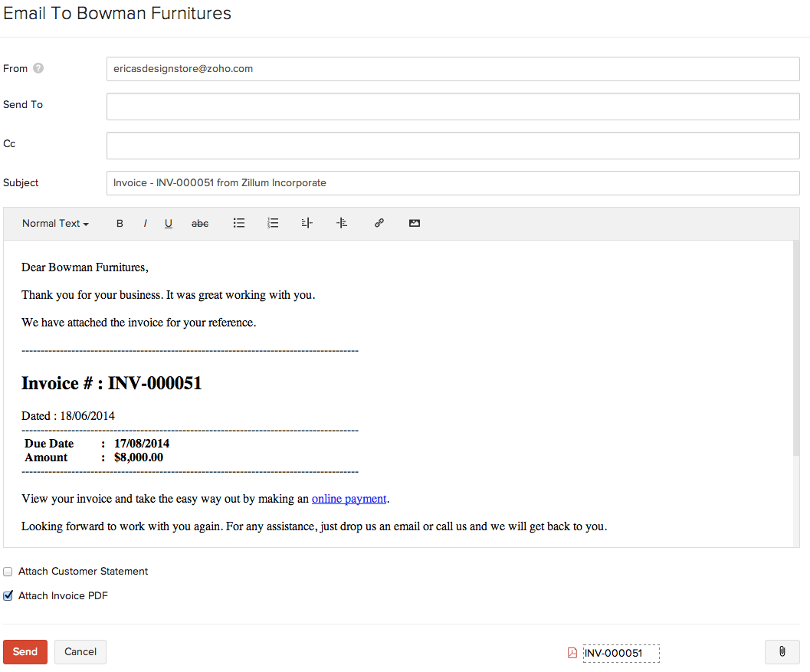Insert a hyperlink in the email
The width and height of the screenshot is (810, 672).
click(x=379, y=224)
